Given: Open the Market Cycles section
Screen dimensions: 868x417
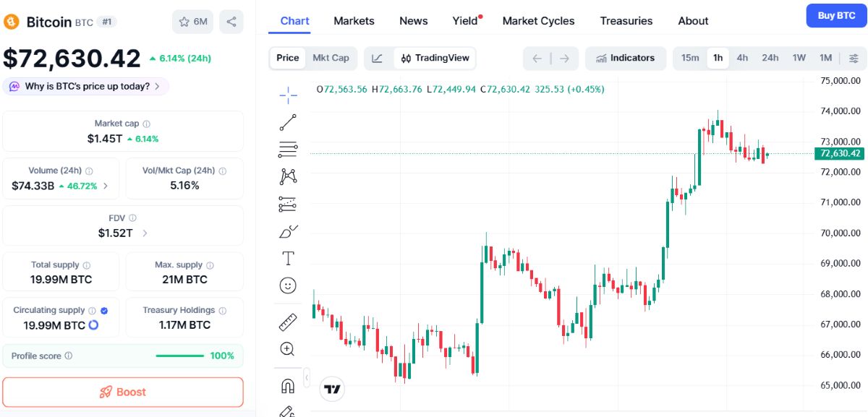Looking at the screenshot, I should coord(538,21).
